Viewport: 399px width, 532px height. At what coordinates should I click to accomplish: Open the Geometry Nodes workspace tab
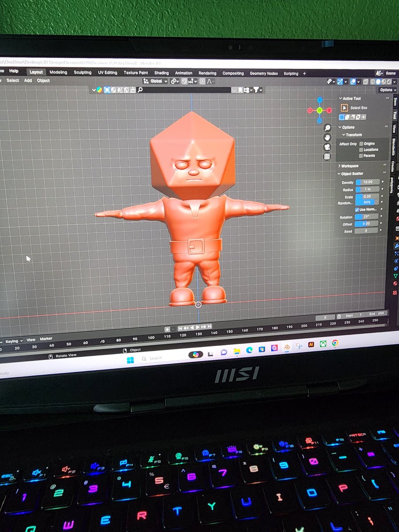[264, 74]
